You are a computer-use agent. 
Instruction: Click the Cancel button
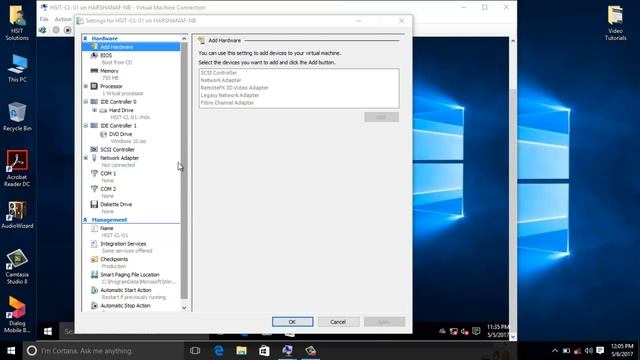coord(338,322)
